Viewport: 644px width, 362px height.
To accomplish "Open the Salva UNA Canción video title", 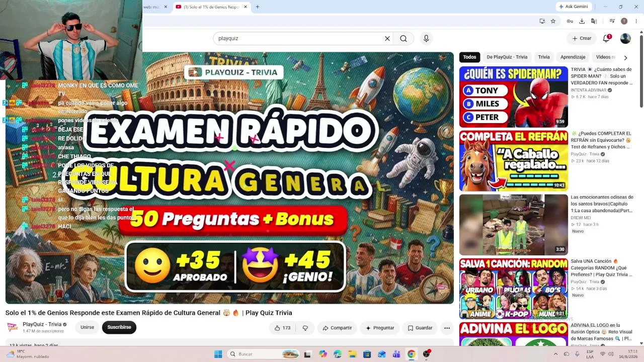I will (x=602, y=268).
